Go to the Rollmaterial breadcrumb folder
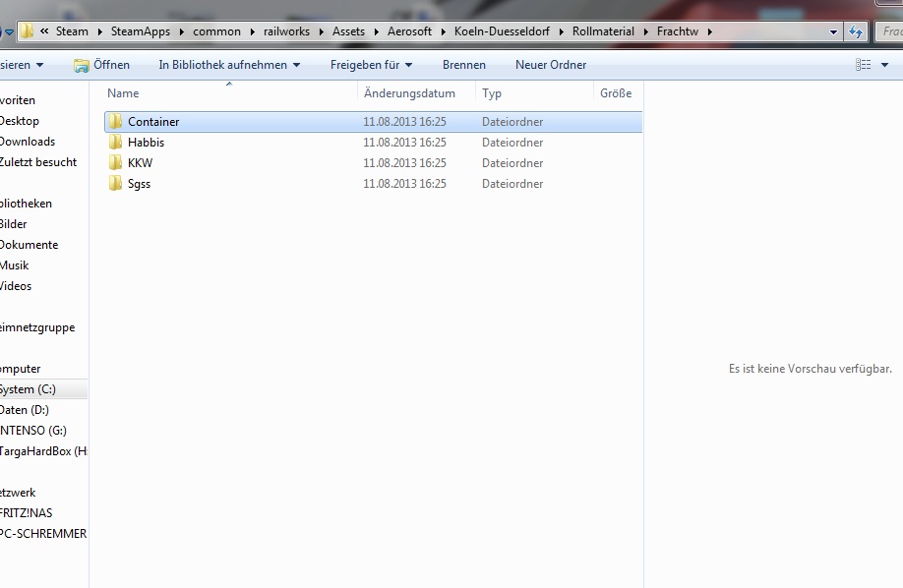The height and width of the screenshot is (588, 903). coord(603,31)
